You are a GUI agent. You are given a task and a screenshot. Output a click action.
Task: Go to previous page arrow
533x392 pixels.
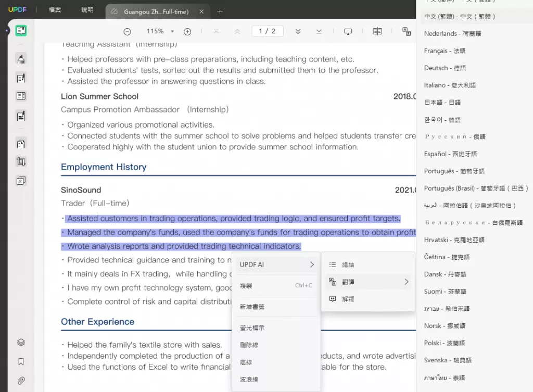(x=237, y=31)
